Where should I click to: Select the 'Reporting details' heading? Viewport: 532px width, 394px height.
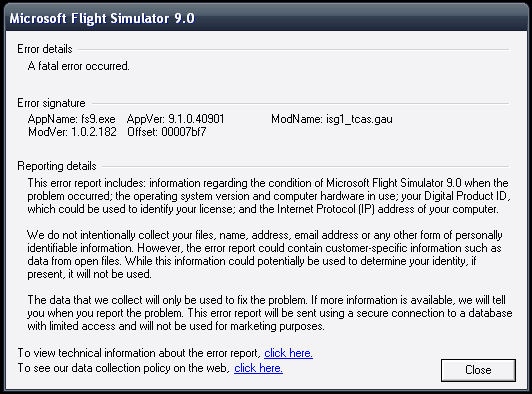57,166
